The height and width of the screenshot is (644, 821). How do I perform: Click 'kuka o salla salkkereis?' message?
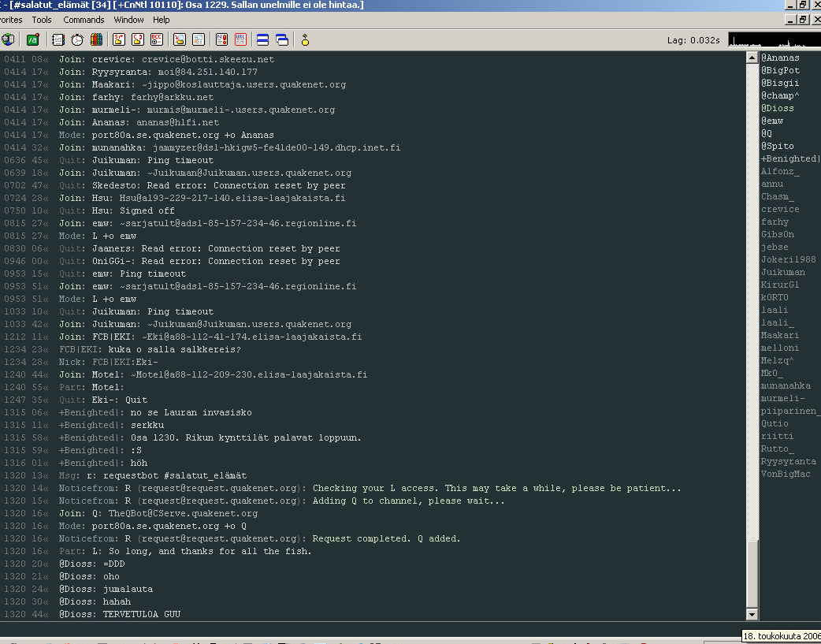(174, 349)
